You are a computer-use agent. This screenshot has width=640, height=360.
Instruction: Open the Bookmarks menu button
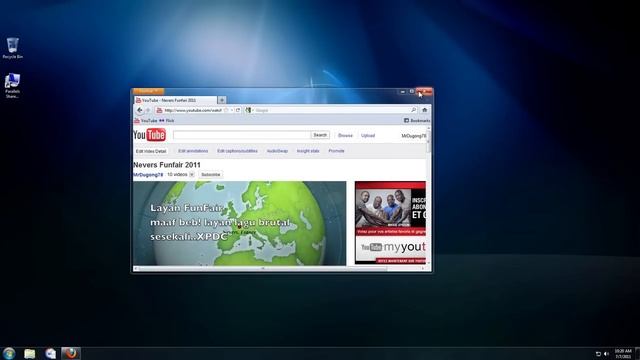(417, 121)
